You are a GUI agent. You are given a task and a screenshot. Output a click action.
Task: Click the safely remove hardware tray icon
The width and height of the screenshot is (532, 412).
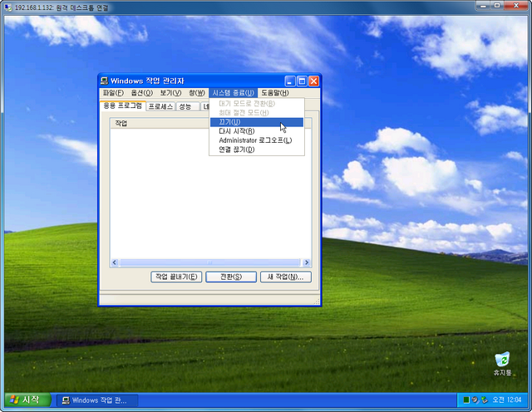pyautogui.click(x=485, y=400)
